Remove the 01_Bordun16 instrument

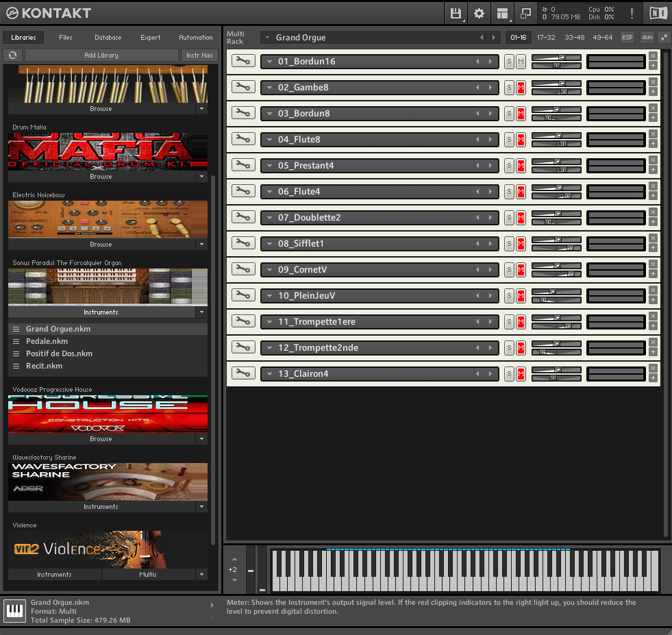pyautogui.click(x=653, y=55)
